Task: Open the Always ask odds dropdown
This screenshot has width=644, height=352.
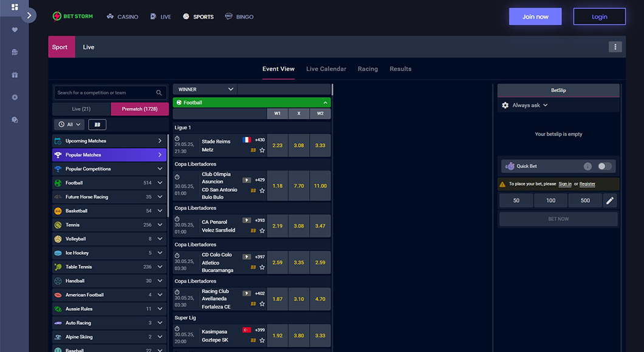Action: (530, 106)
